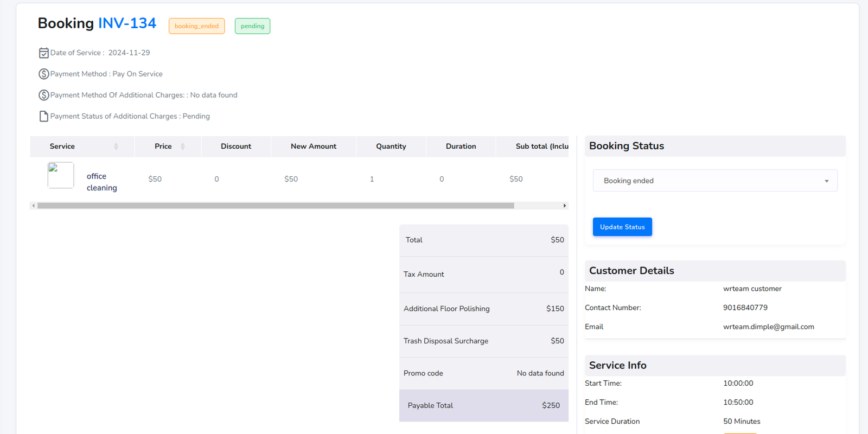Click the customer email wrteam.dimple@gmail.com
Image resolution: width=868 pixels, height=434 pixels.
click(x=768, y=327)
